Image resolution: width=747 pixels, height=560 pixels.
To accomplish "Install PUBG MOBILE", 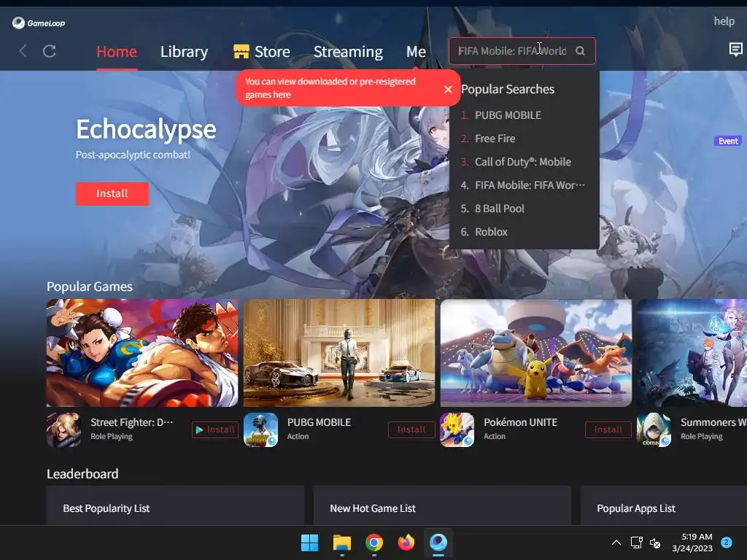I will pos(411,429).
